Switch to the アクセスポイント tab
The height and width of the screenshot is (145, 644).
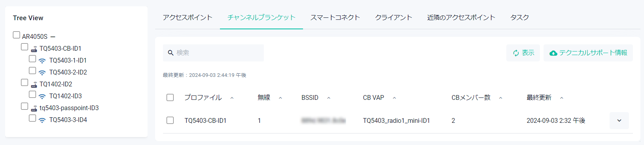point(188,17)
